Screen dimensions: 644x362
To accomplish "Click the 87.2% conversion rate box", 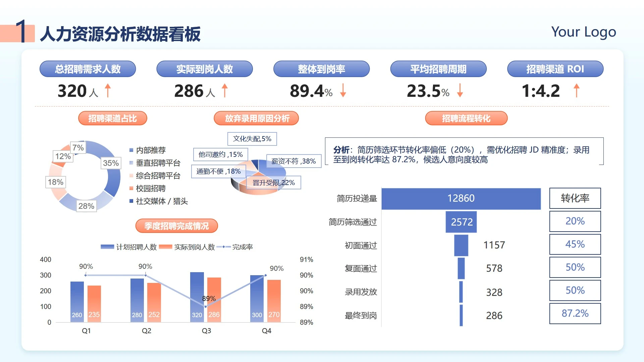I will 575,313.
